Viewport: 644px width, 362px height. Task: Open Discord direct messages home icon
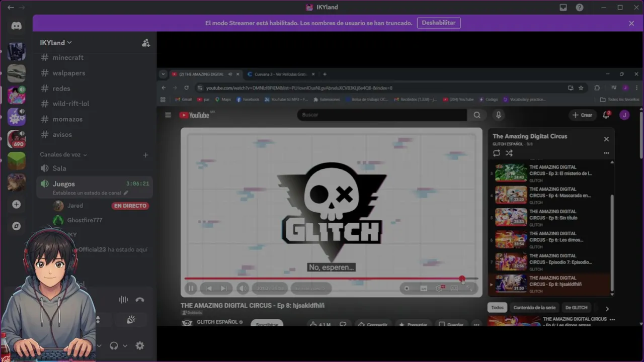(16, 26)
